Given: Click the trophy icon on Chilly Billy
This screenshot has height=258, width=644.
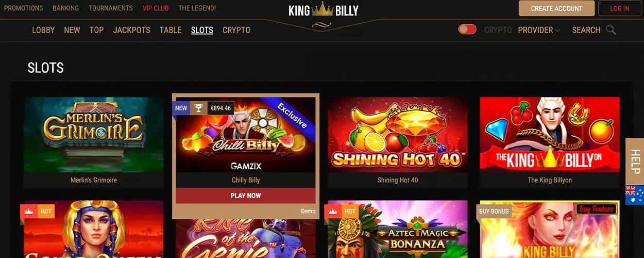Looking at the screenshot, I should pos(198,108).
